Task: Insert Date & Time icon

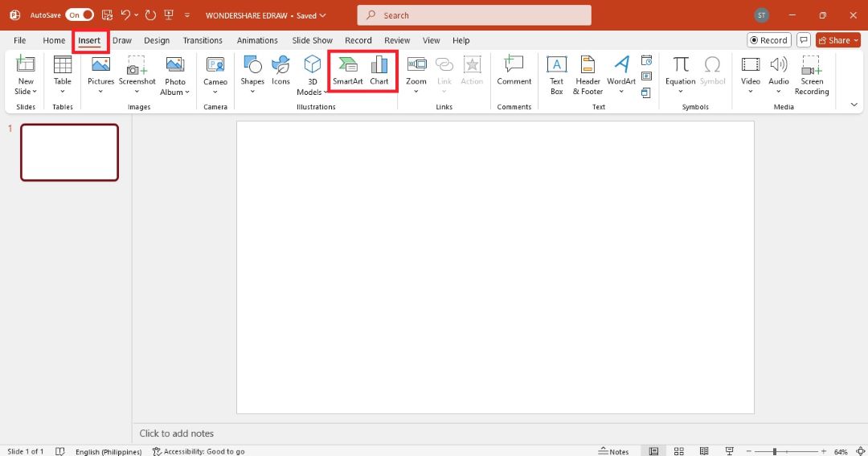Action: (646, 60)
